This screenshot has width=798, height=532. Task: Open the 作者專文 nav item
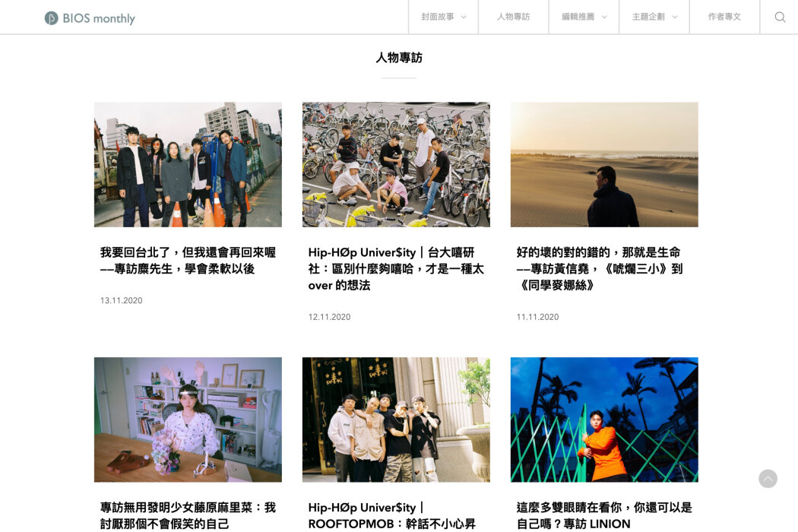click(x=724, y=17)
